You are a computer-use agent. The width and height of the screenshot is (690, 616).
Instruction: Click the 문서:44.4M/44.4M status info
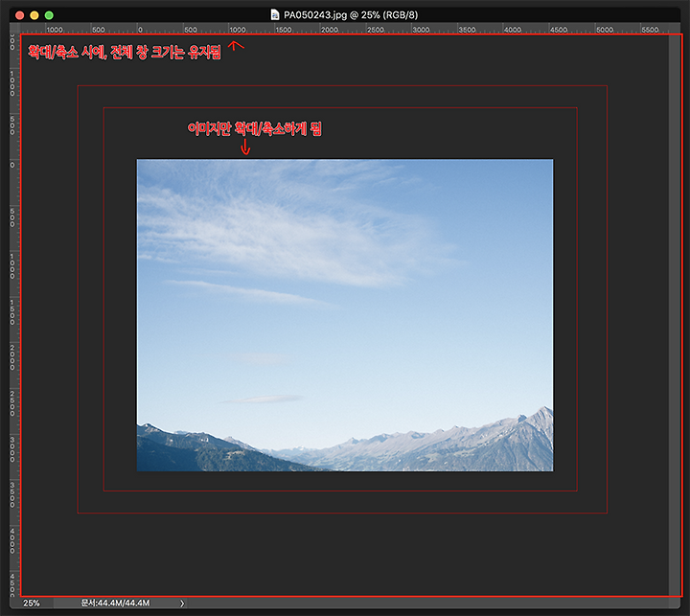click(115, 603)
